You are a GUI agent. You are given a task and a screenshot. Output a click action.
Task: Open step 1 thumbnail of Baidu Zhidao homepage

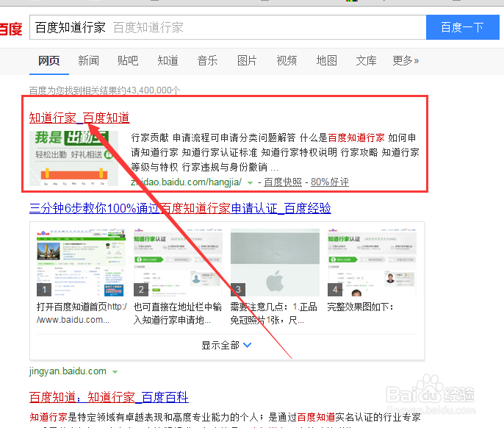[x=81, y=263]
